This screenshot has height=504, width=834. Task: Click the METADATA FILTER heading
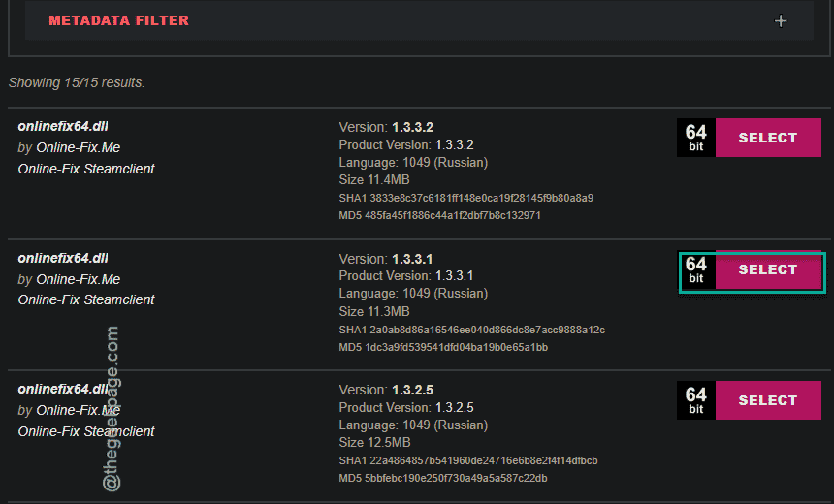118,20
